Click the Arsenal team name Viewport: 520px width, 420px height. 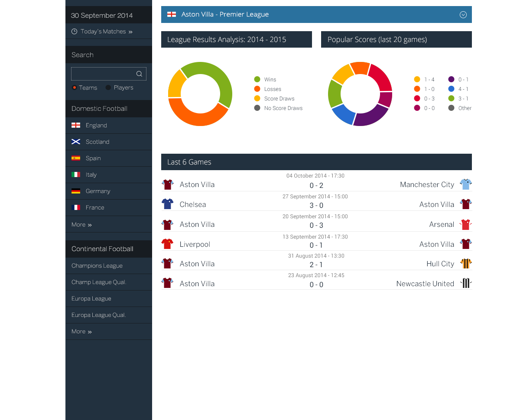click(442, 224)
